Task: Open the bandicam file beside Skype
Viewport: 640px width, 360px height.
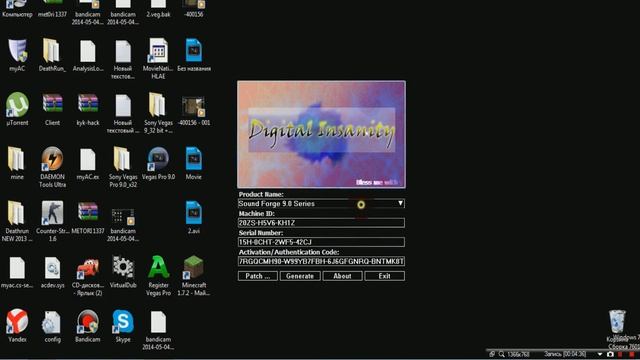Action: tap(158, 322)
